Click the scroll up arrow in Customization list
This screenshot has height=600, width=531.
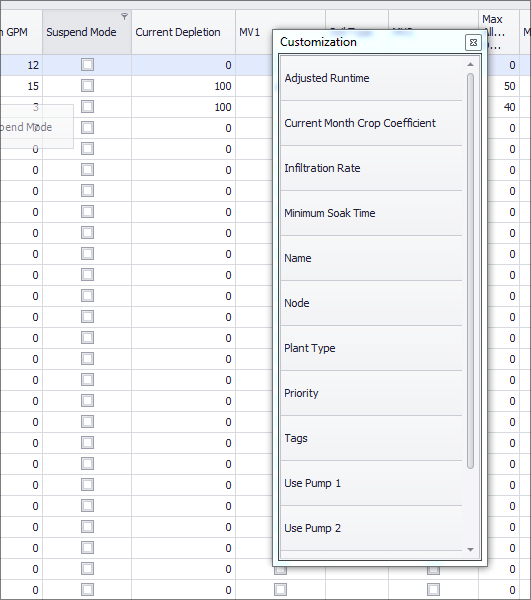pos(471,65)
